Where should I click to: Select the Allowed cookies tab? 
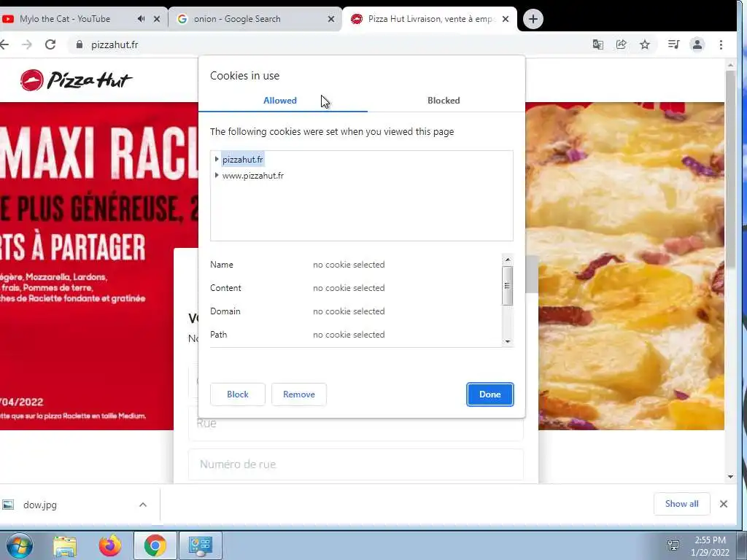coord(280,101)
